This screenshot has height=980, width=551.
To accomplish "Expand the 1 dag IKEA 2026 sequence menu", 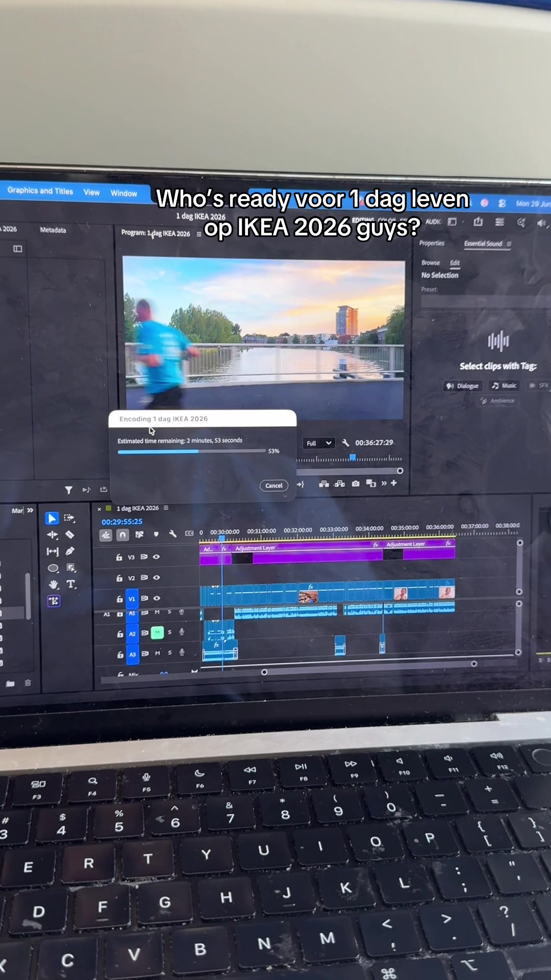I will click(x=166, y=508).
